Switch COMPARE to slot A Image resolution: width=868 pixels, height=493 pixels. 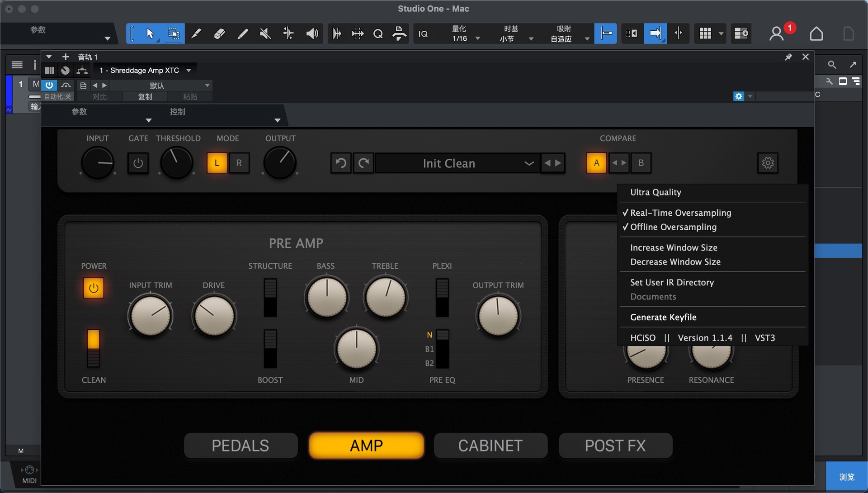pos(596,163)
